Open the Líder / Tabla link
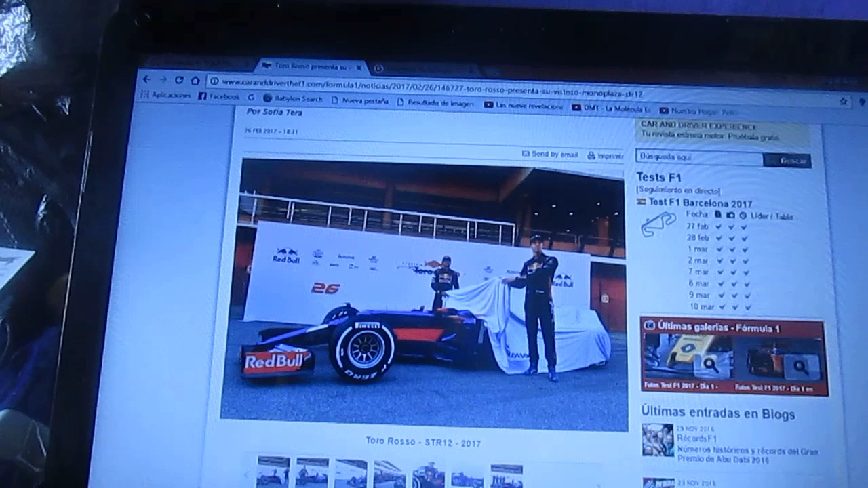 771,216
